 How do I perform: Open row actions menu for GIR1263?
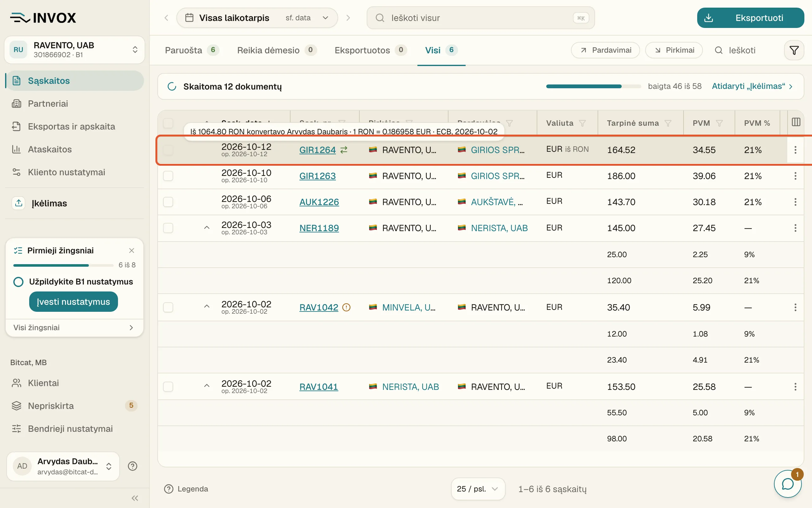795,176
